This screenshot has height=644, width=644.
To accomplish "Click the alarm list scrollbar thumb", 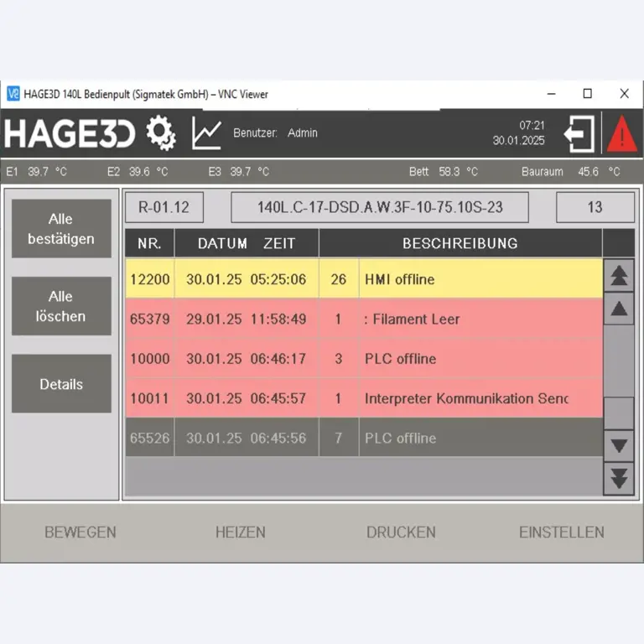I will pos(619,413).
